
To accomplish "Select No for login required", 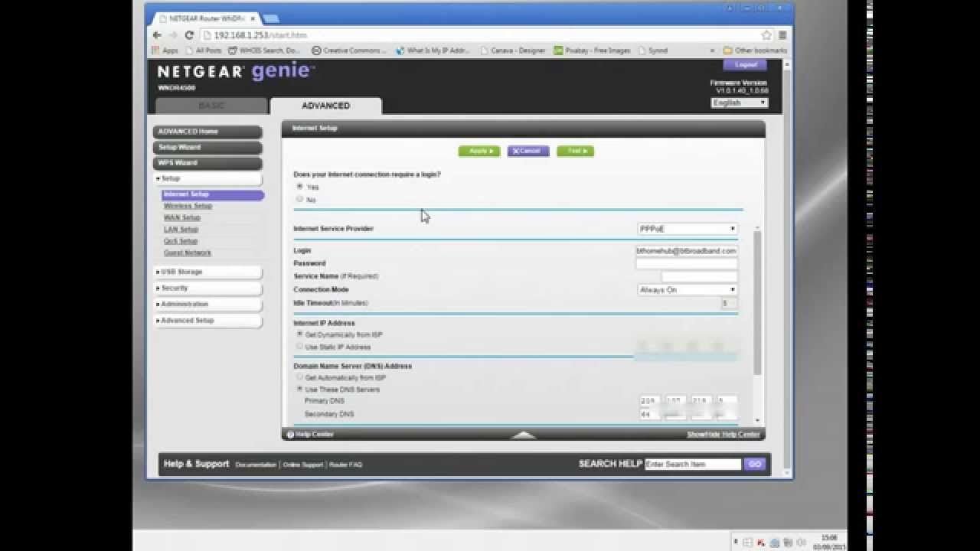I will 299,199.
